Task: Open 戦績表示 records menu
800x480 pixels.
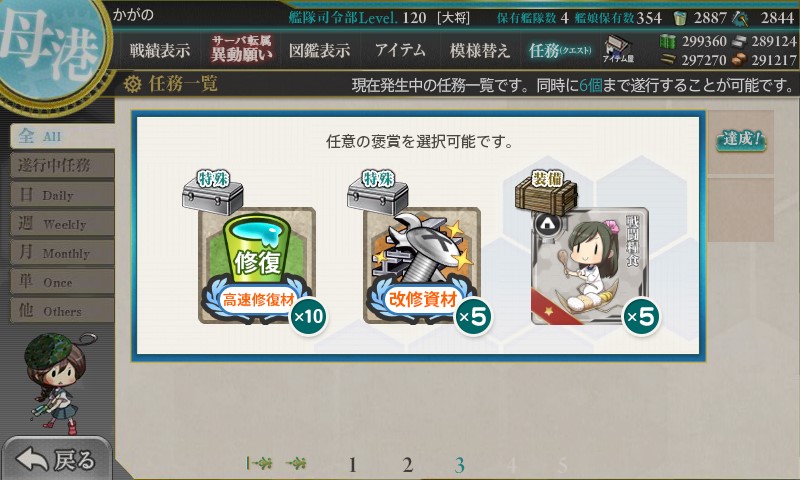Action: point(160,50)
